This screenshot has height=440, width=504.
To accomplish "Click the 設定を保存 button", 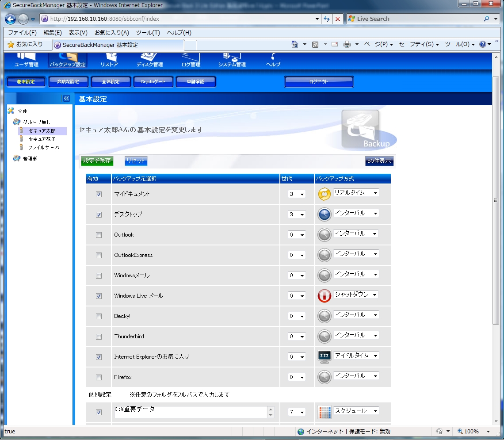I will 97,161.
